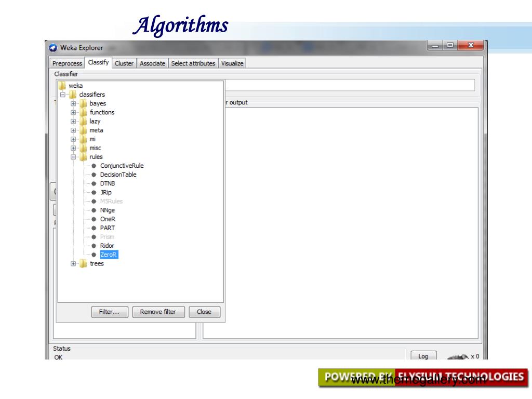Click the misc folder icon

84,148
